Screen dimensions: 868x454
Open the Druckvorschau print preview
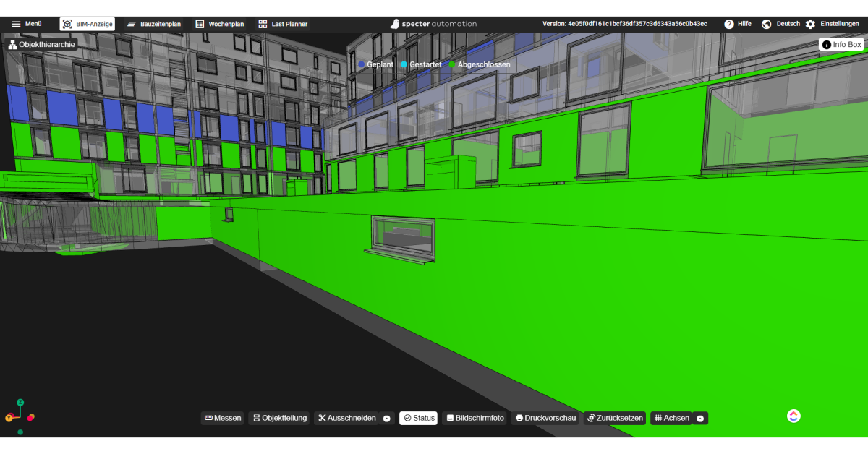(x=545, y=418)
